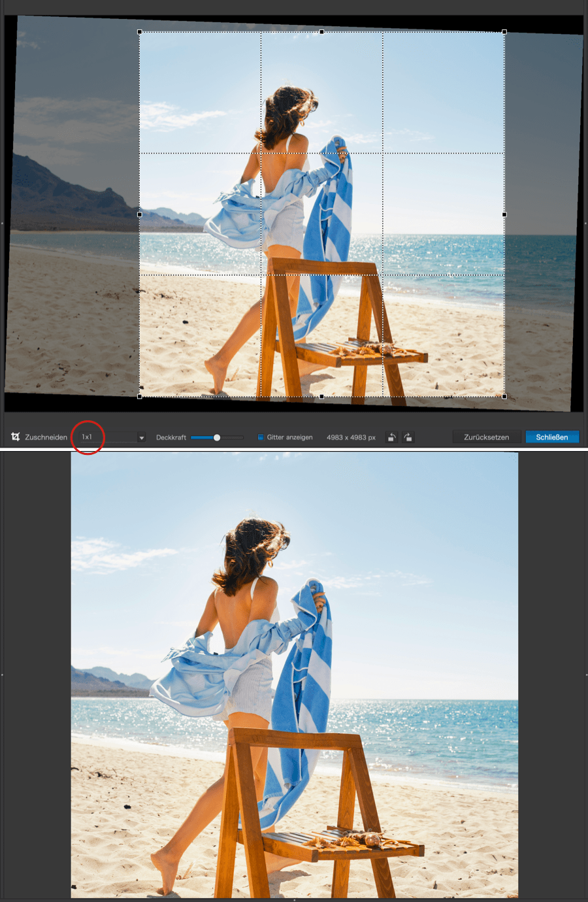
Task: Toggle the Gitter anzeigen checkbox
Action: point(261,437)
